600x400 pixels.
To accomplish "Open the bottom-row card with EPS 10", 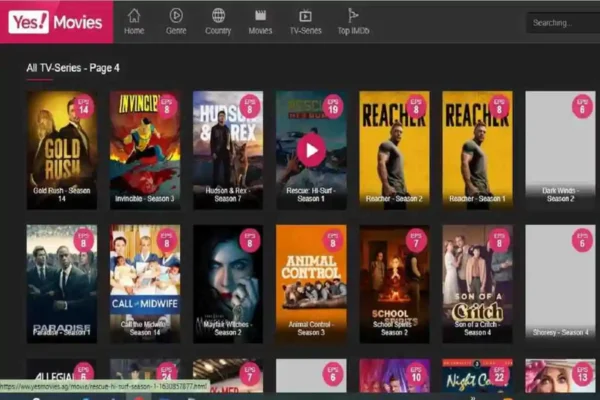I will pyautogui.click(x=395, y=376).
